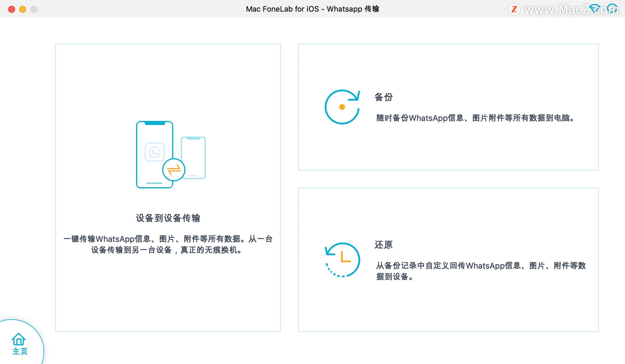Click the window title Whatsapp 传输
This screenshot has height=364, width=625.
[x=312, y=9]
